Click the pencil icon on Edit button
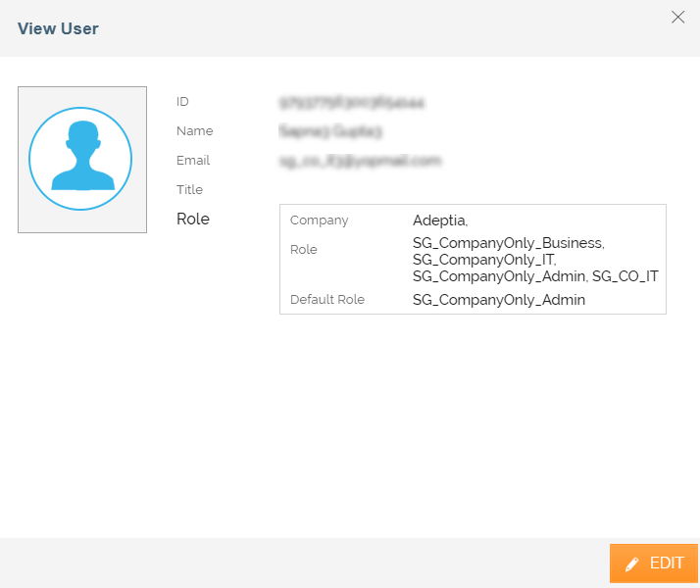Image resolution: width=700 pixels, height=588 pixels. click(x=632, y=564)
